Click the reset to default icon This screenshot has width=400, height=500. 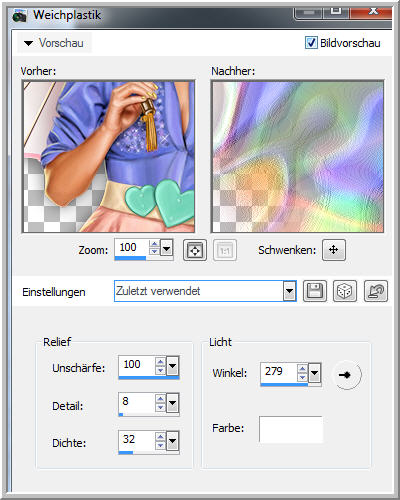tap(376, 291)
